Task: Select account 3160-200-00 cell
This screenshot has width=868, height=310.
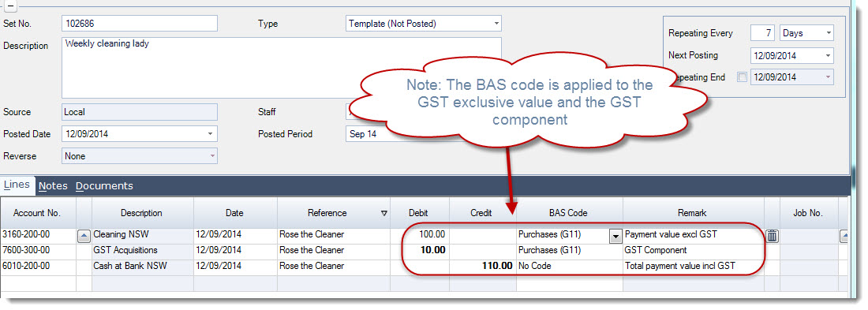Action: [x=38, y=235]
